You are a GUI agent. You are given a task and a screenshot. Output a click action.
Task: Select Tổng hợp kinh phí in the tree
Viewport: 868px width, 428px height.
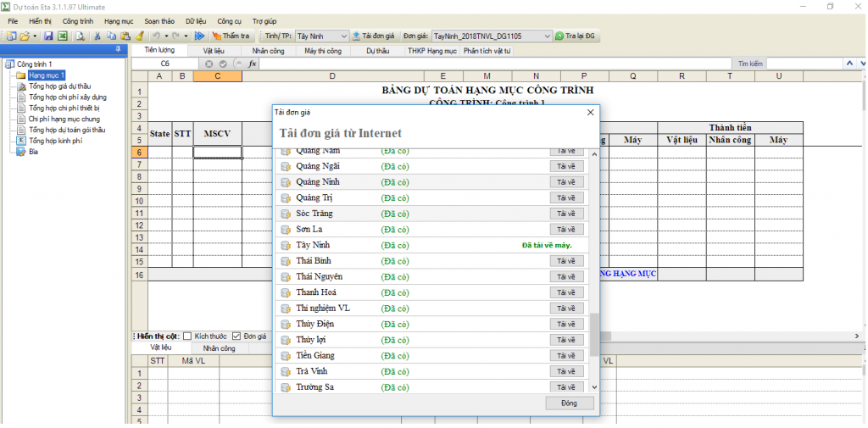(x=55, y=141)
